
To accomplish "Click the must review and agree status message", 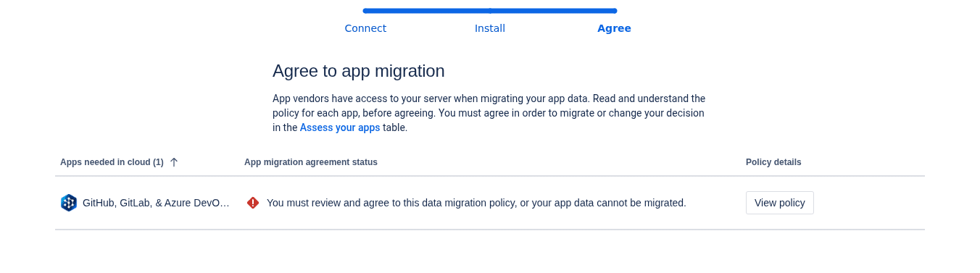I will [476, 203].
